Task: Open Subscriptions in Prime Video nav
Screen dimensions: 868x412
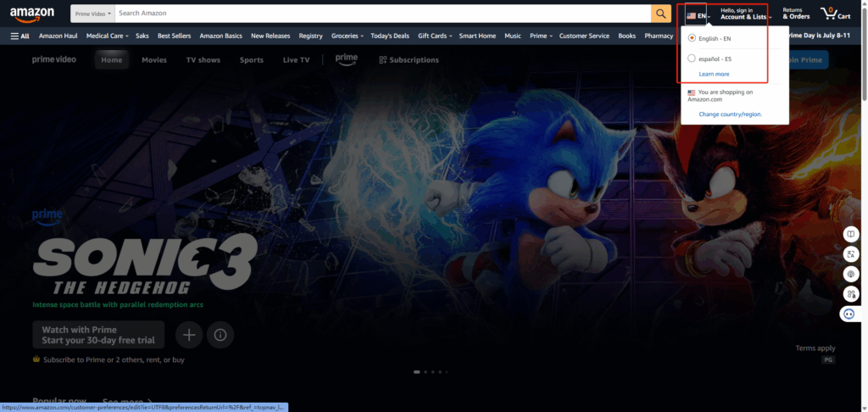Action: [409, 60]
